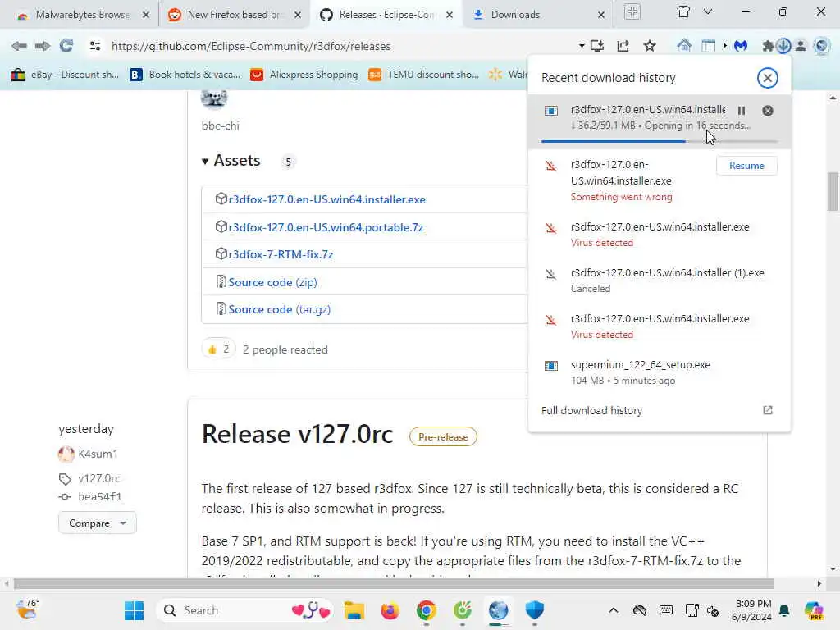Image resolution: width=840 pixels, height=630 pixels.
Task: Select the Canceled installer (1).exe entry
Action: [659, 281]
